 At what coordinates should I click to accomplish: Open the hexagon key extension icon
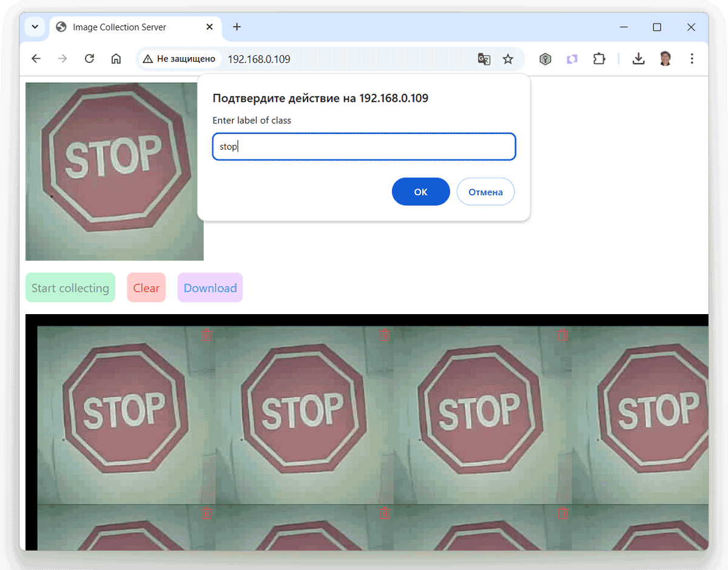click(545, 59)
